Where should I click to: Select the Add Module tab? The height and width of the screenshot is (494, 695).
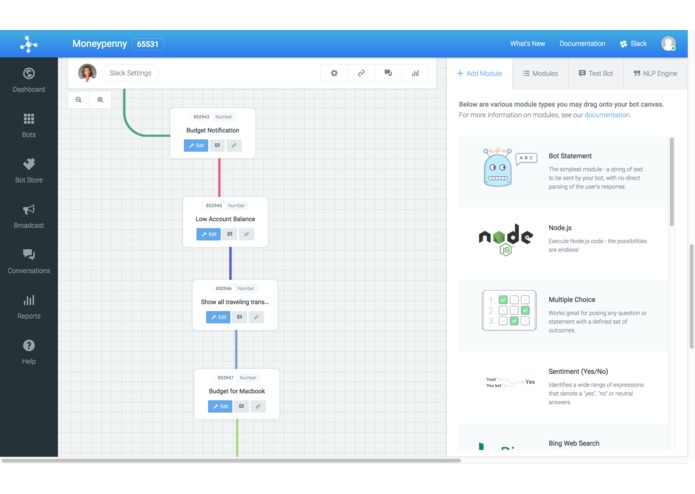pos(480,74)
